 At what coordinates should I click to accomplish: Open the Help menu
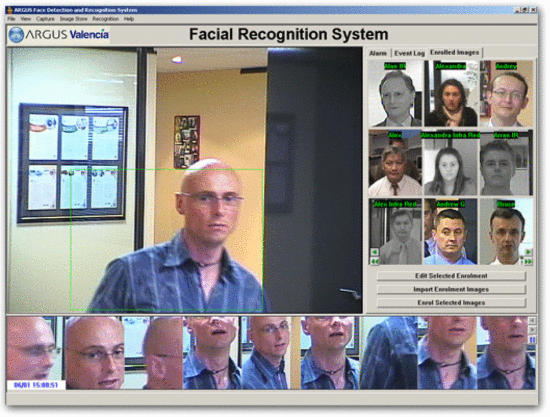[129, 19]
